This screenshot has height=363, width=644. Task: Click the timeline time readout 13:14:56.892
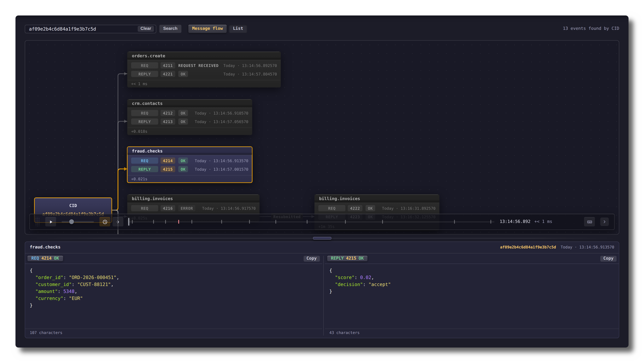click(515, 221)
